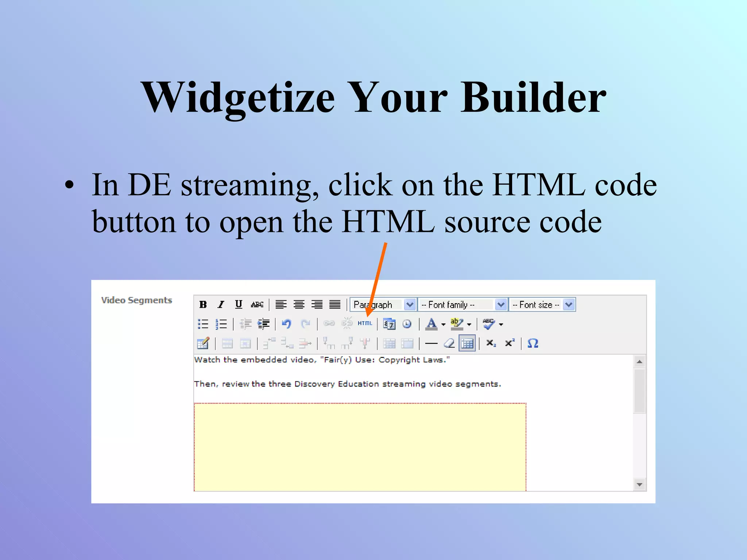Image resolution: width=747 pixels, height=560 pixels.
Task: Open the Paragraph format dropdown
Action: [383, 304]
